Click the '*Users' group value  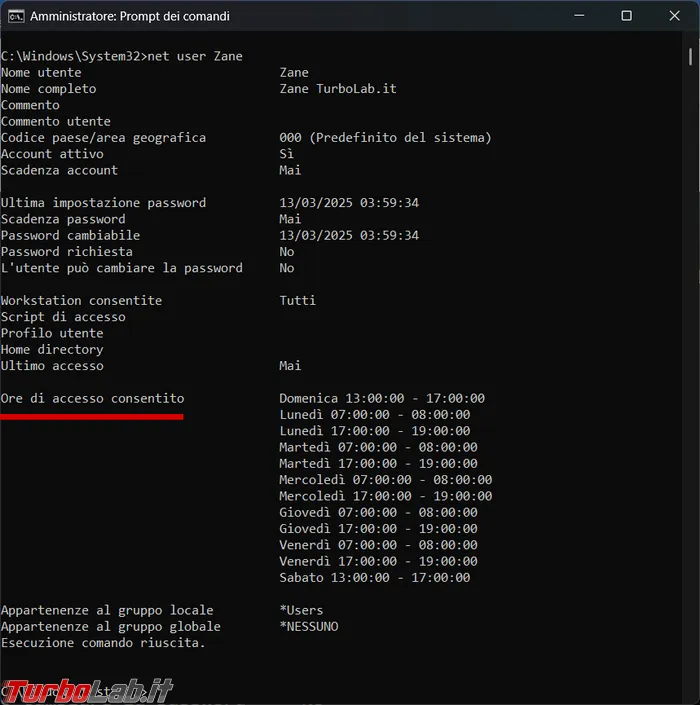point(301,610)
